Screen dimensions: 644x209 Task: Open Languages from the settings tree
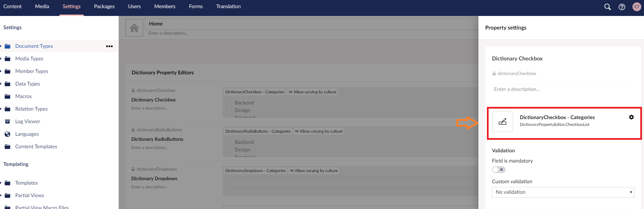tap(27, 134)
